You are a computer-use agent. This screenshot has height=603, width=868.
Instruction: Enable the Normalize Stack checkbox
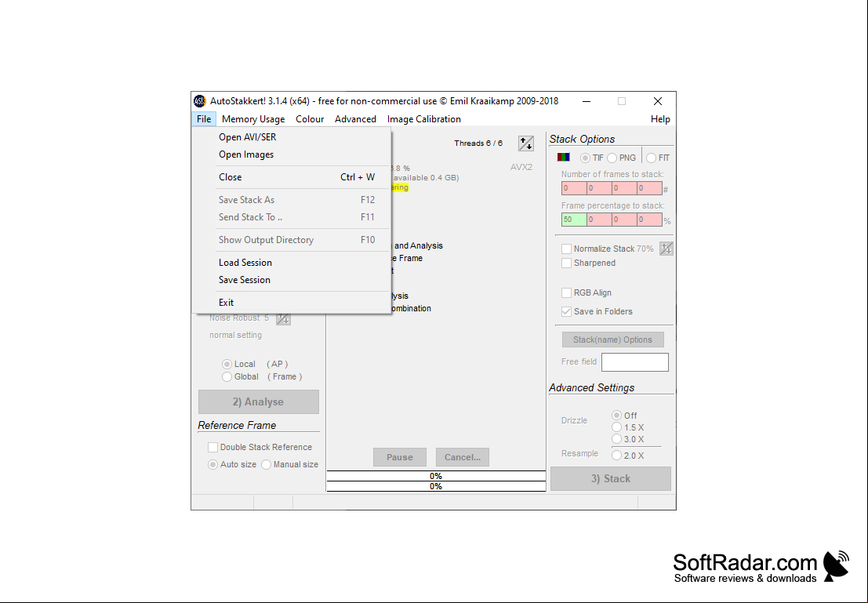click(x=566, y=249)
